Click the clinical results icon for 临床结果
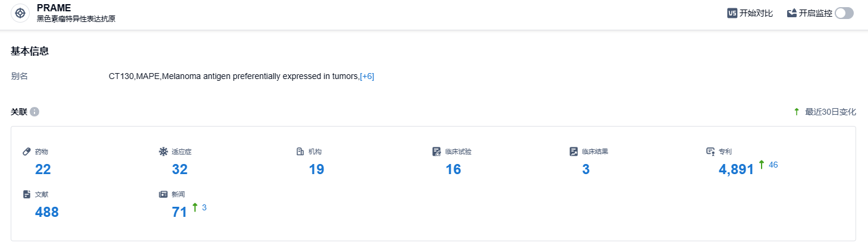 click(x=574, y=152)
